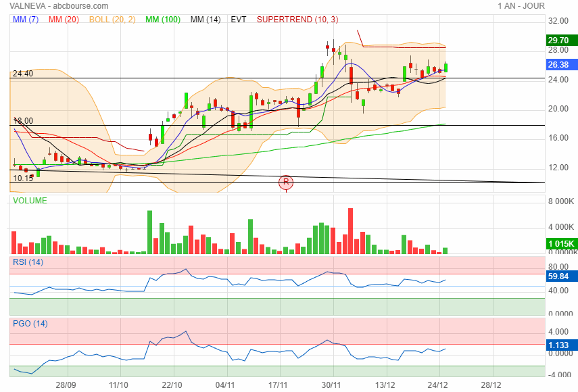Click the green 1 015K volume badge
The width and height of the screenshot is (578, 392).
click(x=562, y=243)
